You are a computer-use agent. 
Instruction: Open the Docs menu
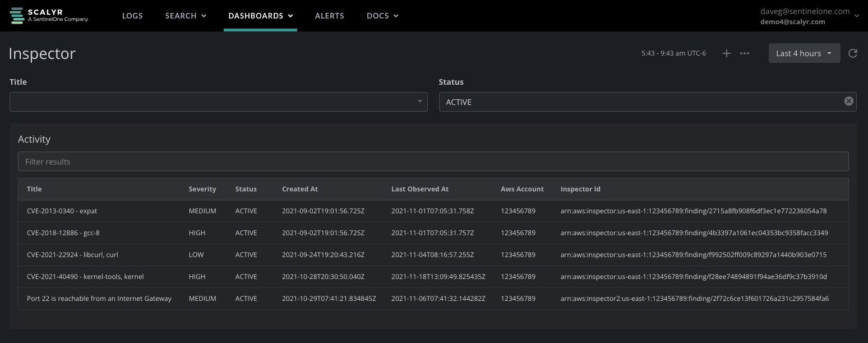pyautogui.click(x=382, y=16)
